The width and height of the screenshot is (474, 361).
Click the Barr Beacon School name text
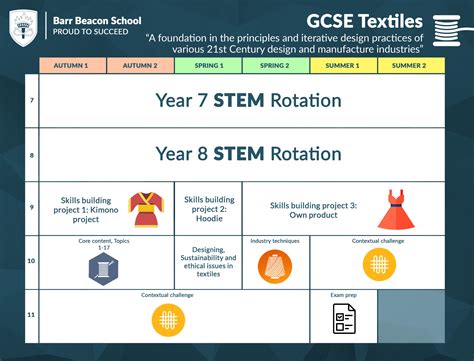click(97, 21)
